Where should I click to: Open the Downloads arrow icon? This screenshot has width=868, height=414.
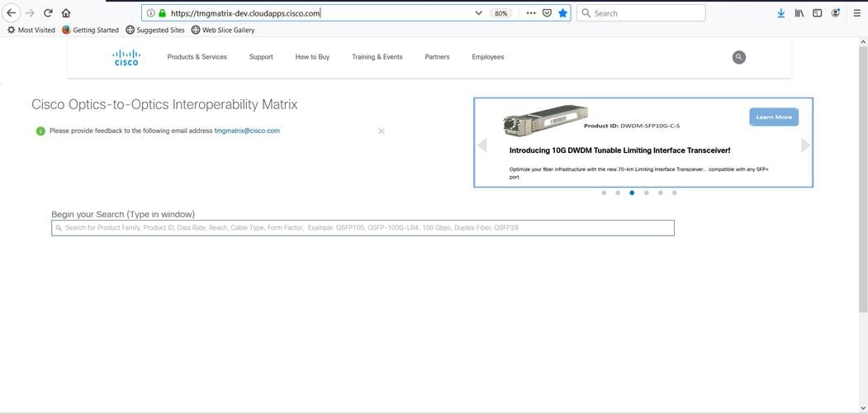(x=781, y=13)
